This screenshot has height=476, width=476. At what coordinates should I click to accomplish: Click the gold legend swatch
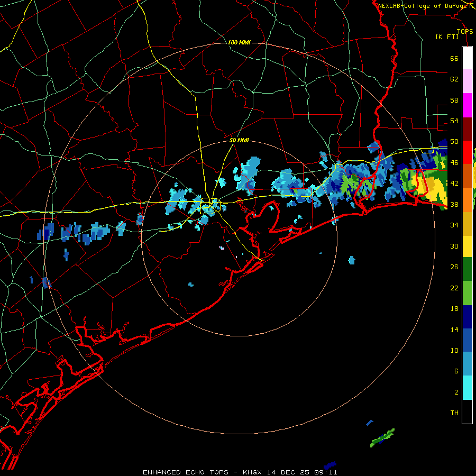(x=467, y=223)
